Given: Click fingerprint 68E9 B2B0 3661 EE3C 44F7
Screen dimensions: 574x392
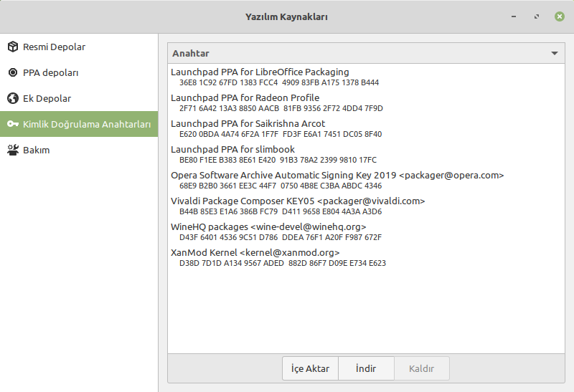Looking at the screenshot, I should click(227, 186).
